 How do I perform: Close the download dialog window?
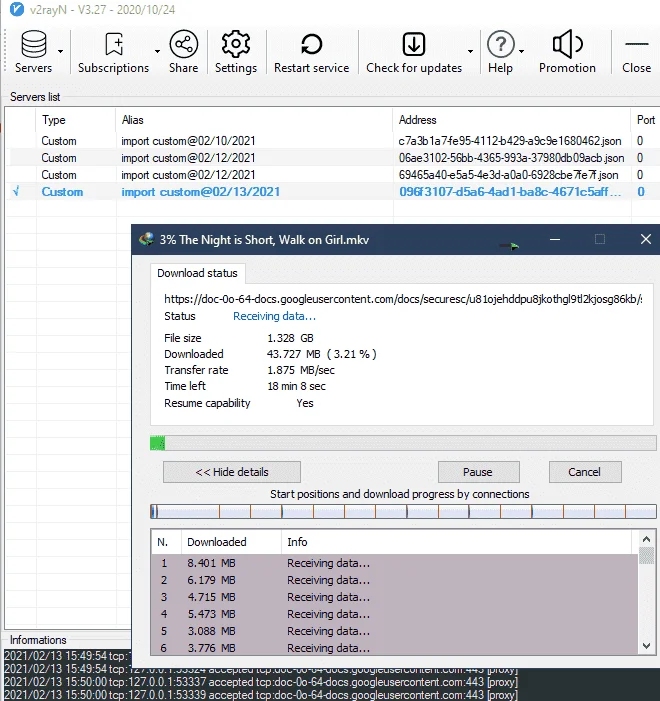coord(646,239)
